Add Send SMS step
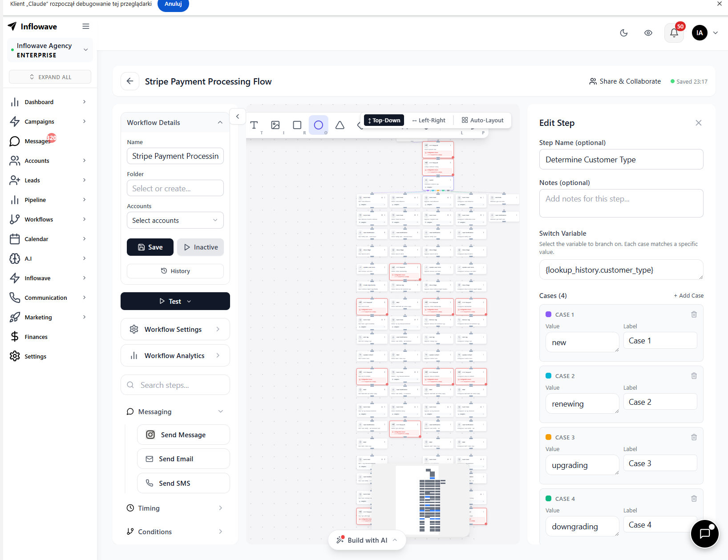Screen dimensions: 728x560 pos(183,483)
